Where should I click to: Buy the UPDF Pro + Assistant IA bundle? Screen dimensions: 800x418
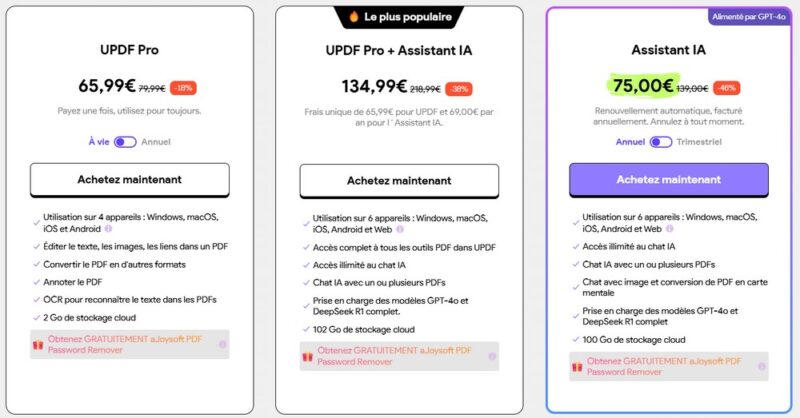(397, 181)
